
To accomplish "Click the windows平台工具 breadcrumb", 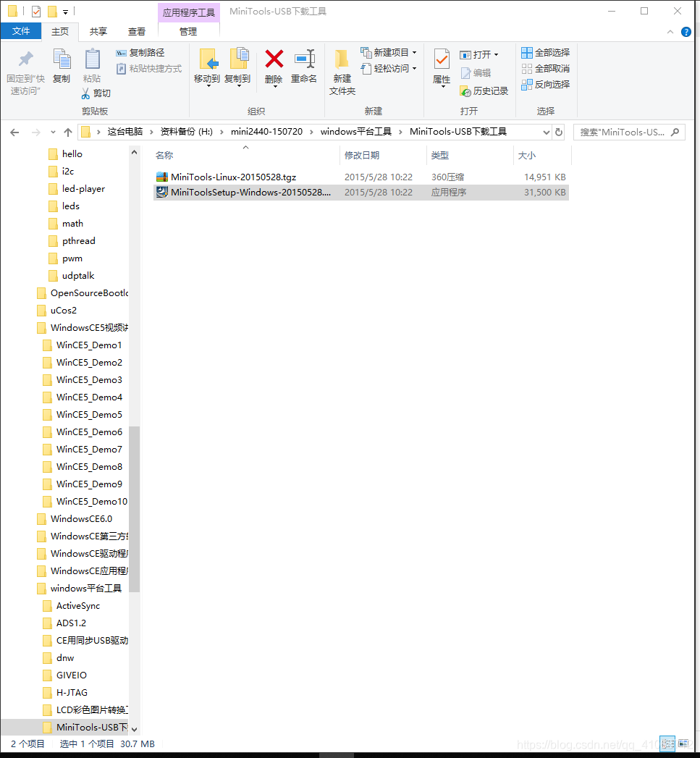I will click(x=356, y=132).
